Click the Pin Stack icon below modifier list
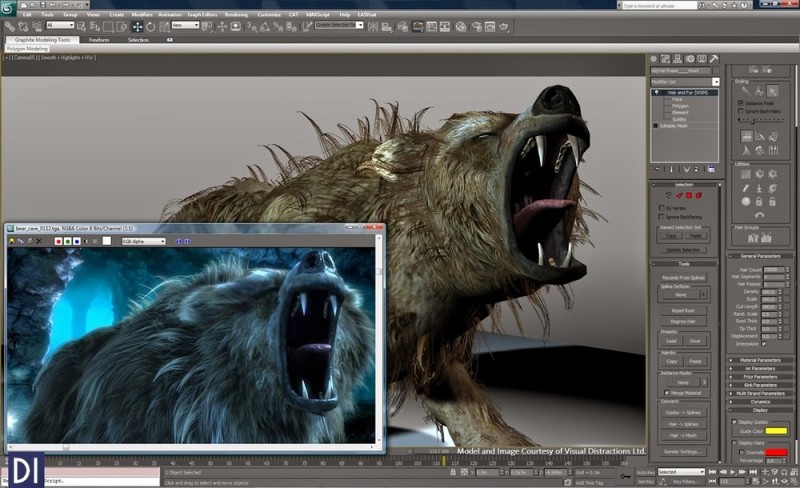The width and height of the screenshot is (800, 488). [x=657, y=169]
